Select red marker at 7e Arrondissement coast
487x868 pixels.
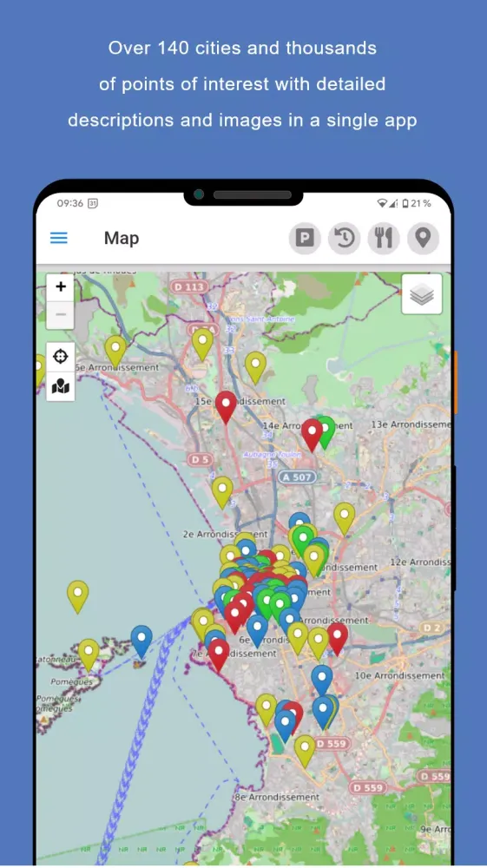click(x=219, y=654)
